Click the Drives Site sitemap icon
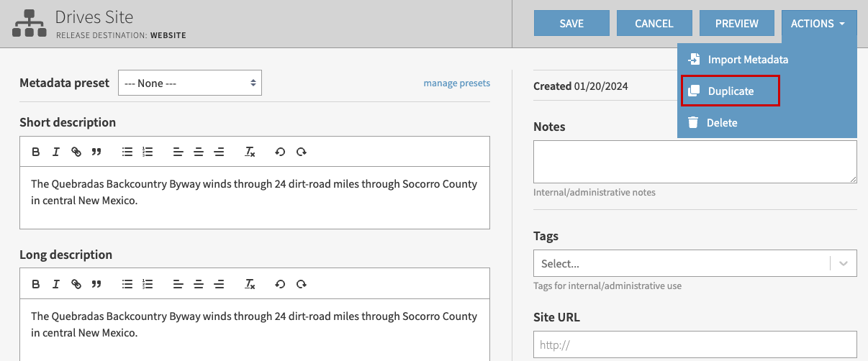Screen dimensions: 868x361 30,24
